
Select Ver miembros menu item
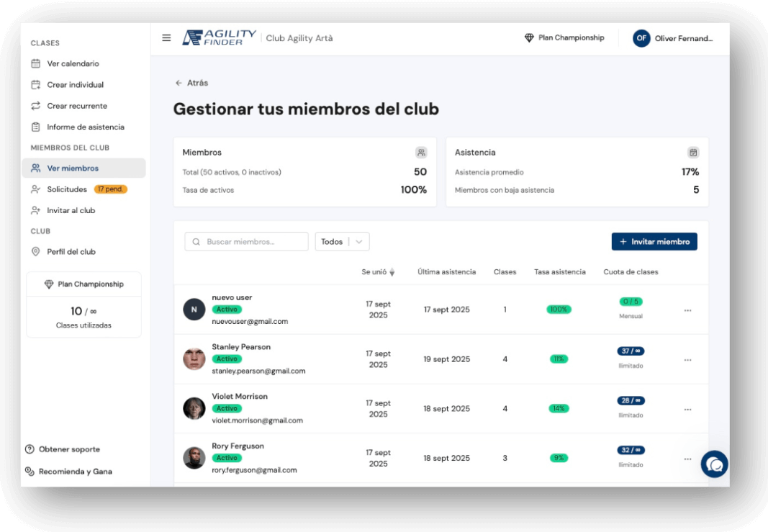pyautogui.click(x=83, y=168)
